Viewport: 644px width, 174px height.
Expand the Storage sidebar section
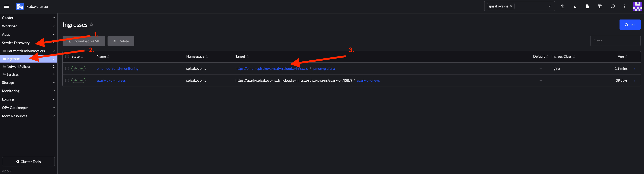[x=28, y=82]
